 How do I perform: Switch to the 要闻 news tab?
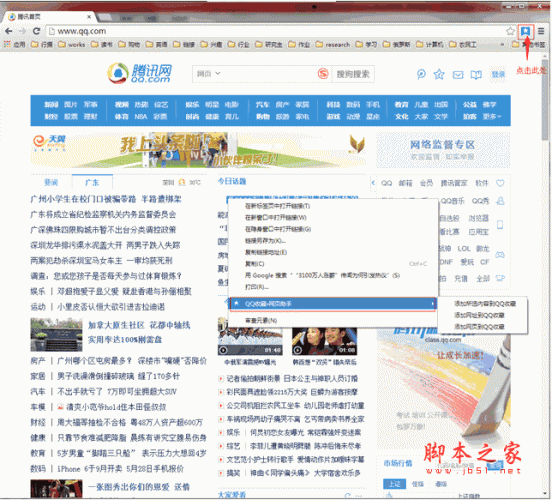pyautogui.click(x=51, y=182)
